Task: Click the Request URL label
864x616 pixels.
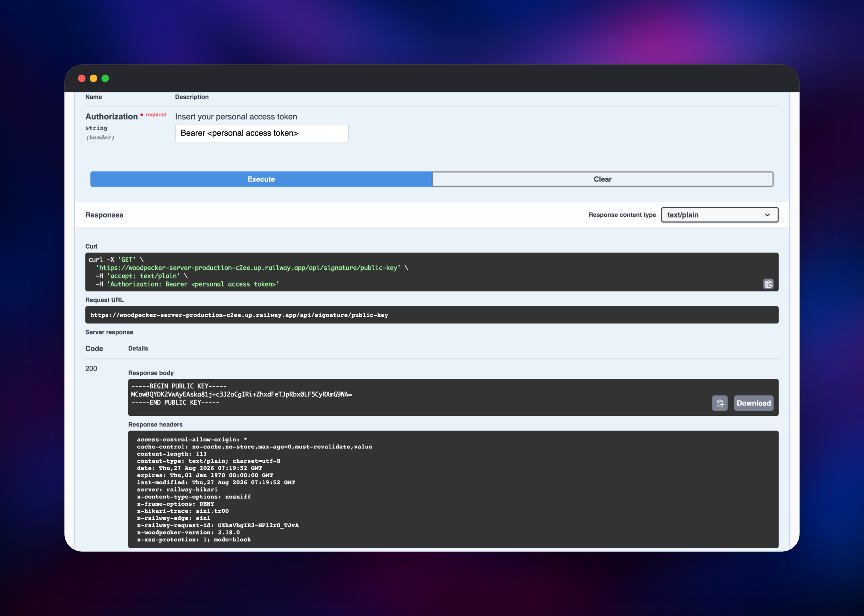Action: pyautogui.click(x=104, y=300)
